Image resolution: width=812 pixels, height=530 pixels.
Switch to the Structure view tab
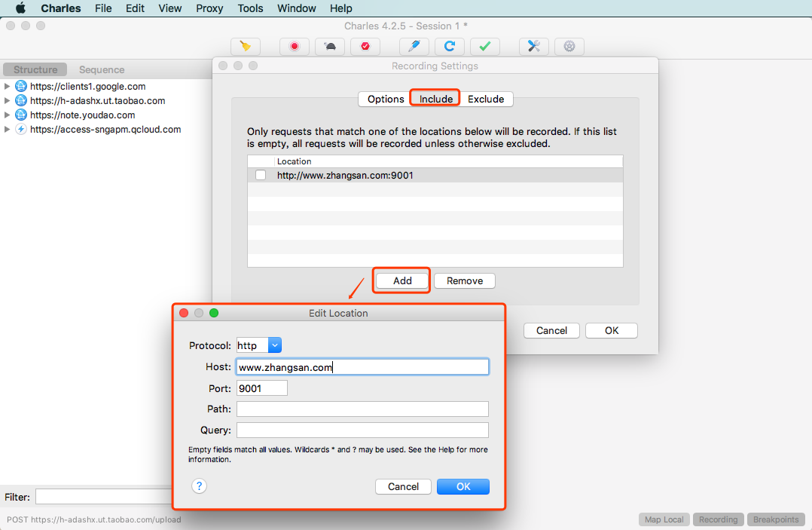tap(35, 69)
